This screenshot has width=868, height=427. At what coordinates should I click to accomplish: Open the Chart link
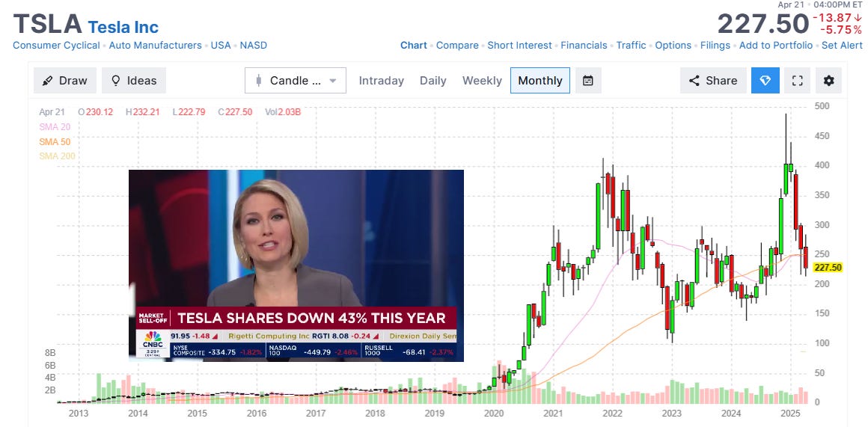(414, 46)
